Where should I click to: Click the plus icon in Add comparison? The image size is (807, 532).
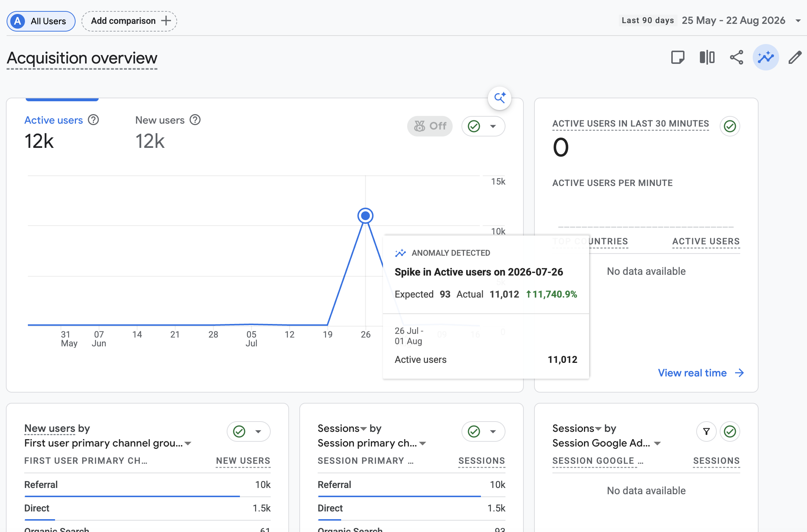pos(166,21)
